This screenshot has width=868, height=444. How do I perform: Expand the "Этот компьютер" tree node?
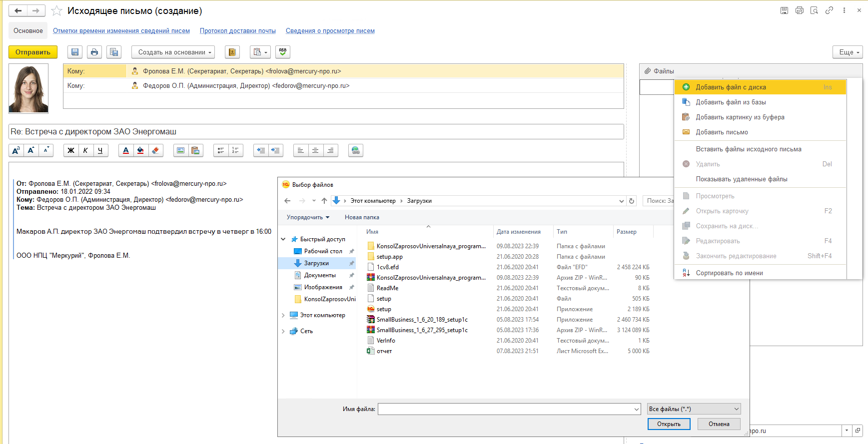(283, 315)
